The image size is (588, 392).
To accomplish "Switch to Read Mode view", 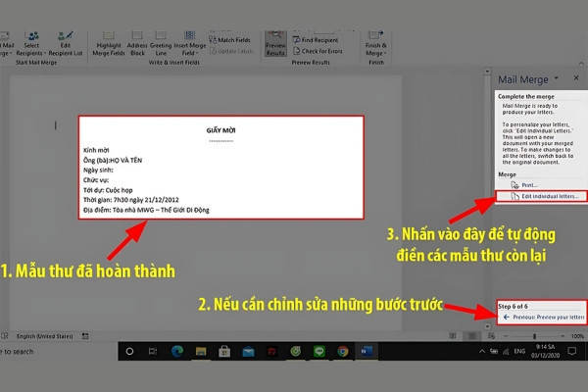I will point(453,336).
